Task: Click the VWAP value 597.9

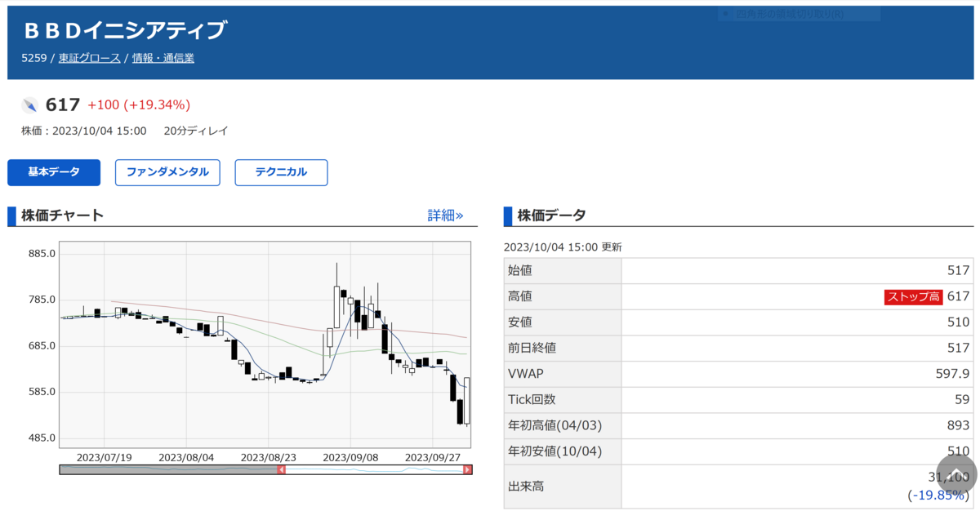Action: click(x=952, y=374)
